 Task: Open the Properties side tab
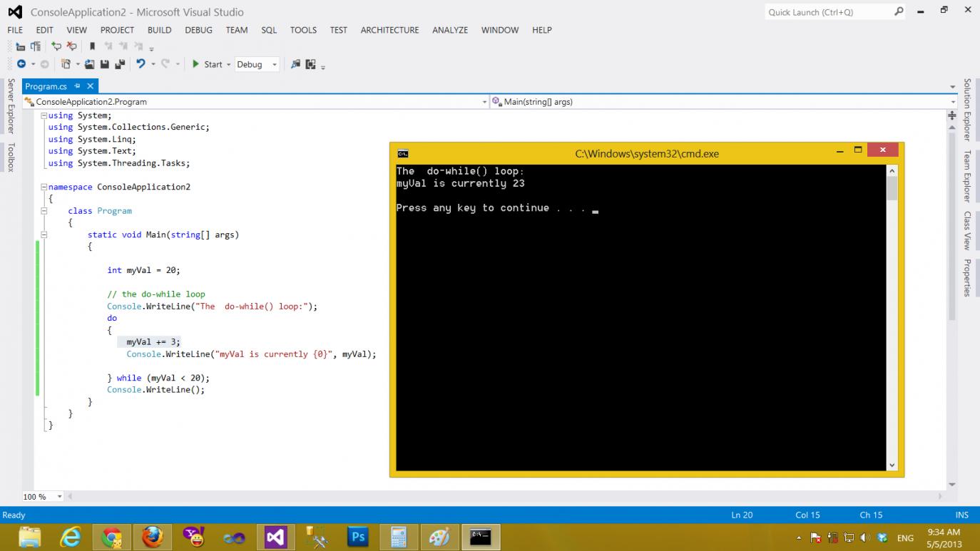click(x=967, y=277)
